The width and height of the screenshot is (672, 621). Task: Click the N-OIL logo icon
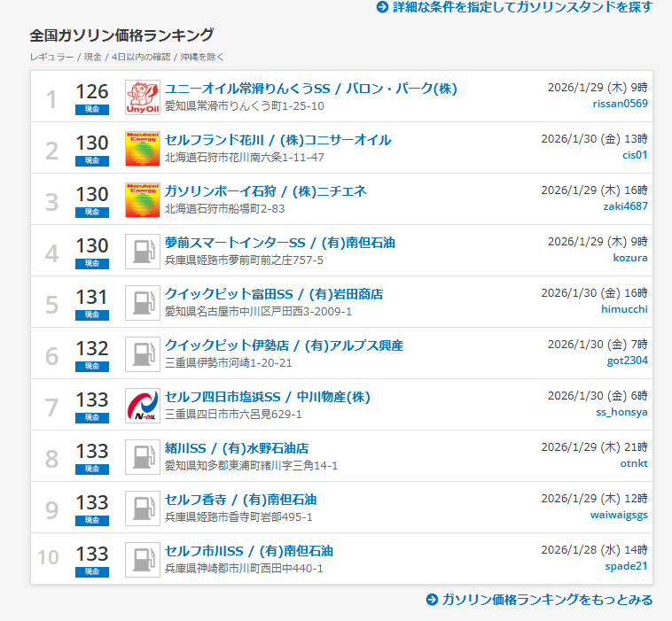coord(143,406)
